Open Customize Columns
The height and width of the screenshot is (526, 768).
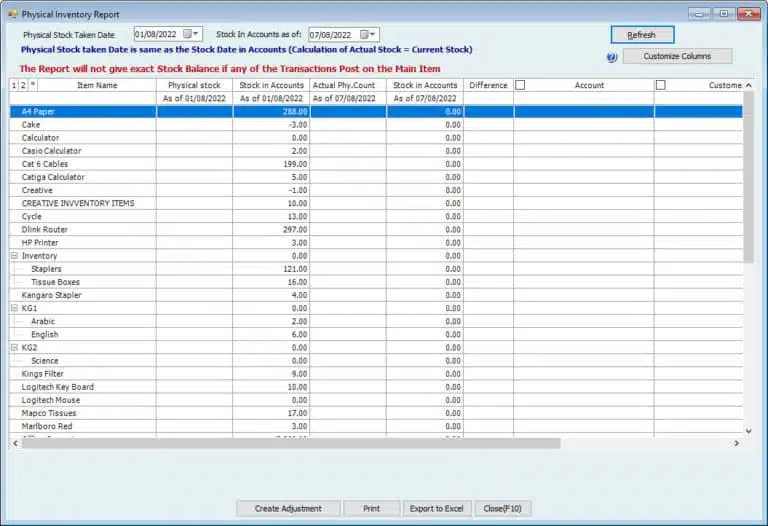coord(677,57)
